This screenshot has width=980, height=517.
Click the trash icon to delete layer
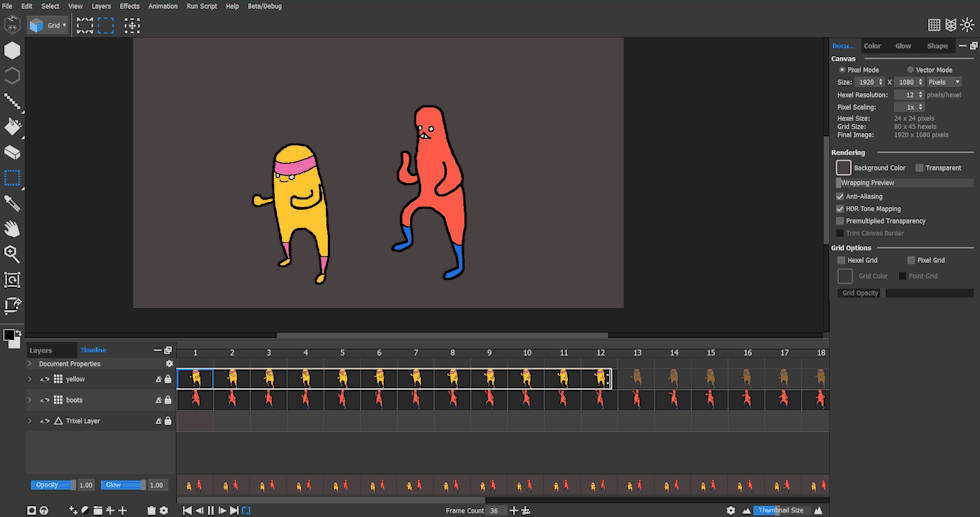click(151, 510)
